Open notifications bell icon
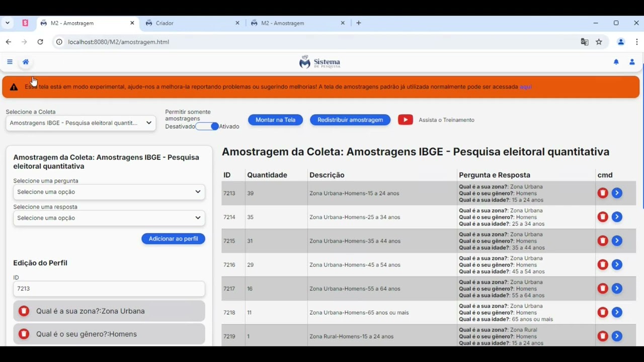Viewport: 644px width, 362px height. click(616, 62)
